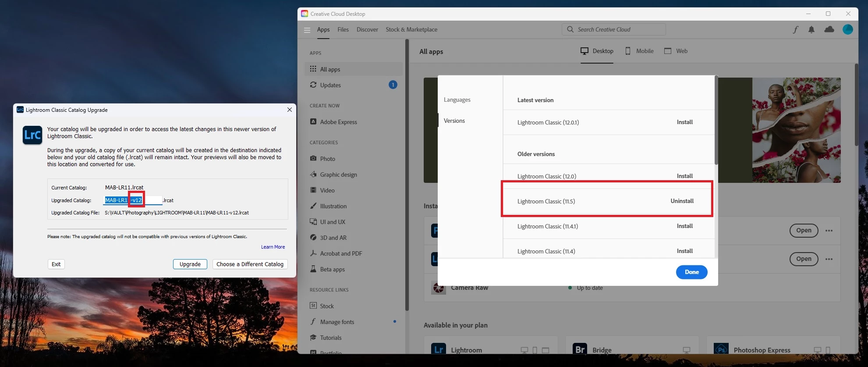Image resolution: width=868 pixels, height=367 pixels.
Task: Click the Stock icon under Resource Links
Action: tap(313, 306)
